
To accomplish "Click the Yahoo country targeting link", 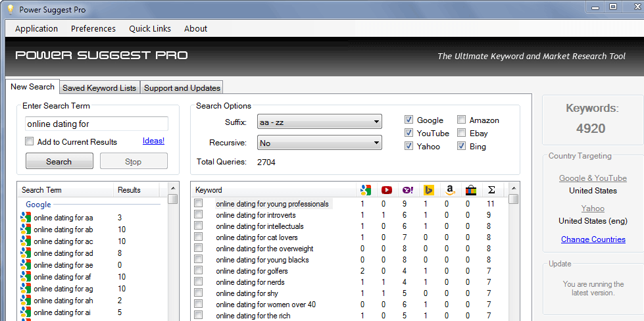I will 593,209.
